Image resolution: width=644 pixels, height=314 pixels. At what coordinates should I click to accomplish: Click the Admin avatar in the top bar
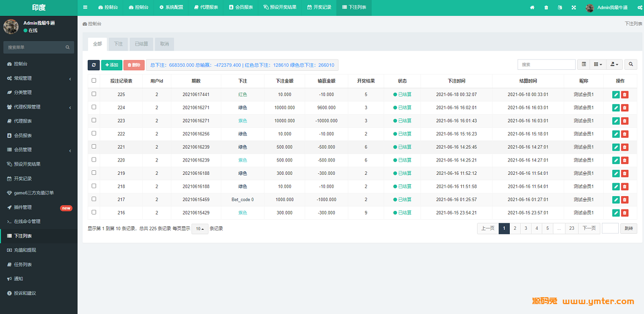(590, 7)
